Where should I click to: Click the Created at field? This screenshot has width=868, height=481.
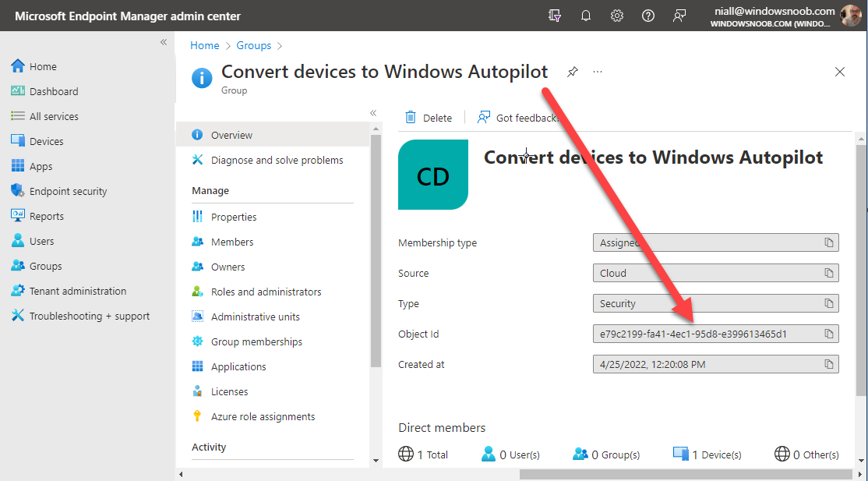pos(716,365)
